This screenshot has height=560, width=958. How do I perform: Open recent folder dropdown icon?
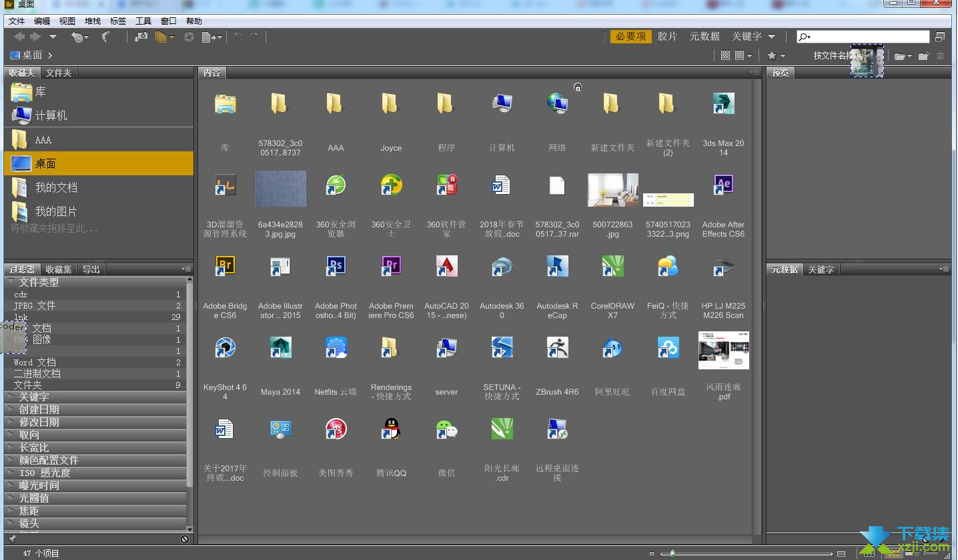(903, 56)
